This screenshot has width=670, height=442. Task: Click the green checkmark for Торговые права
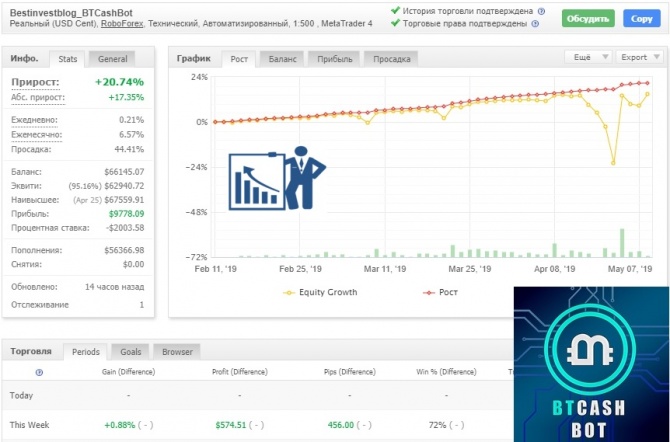pyautogui.click(x=395, y=23)
